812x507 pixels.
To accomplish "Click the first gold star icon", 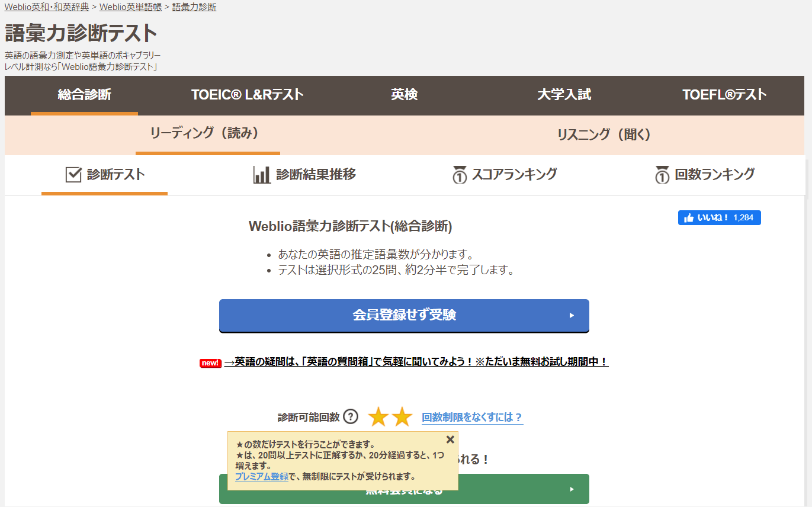I will [x=378, y=417].
